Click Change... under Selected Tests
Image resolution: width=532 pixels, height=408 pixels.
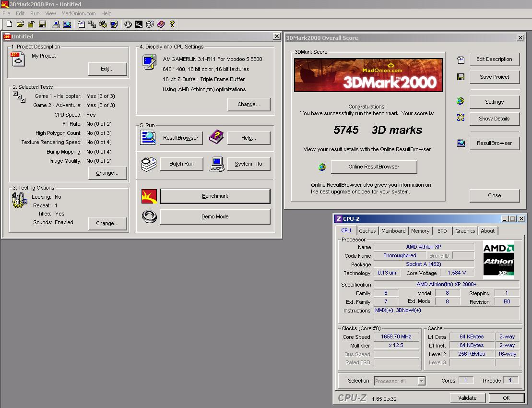click(x=107, y=173)
